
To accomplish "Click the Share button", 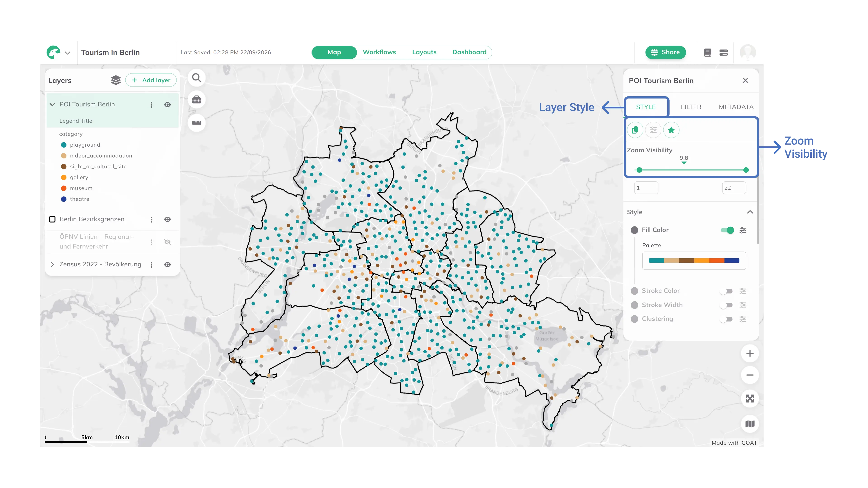I will pos(665,52).
